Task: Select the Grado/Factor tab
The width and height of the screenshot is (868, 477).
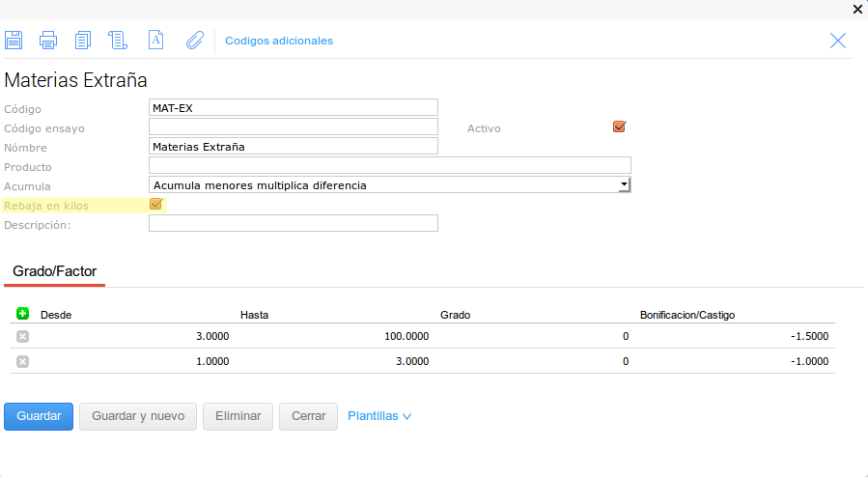Action: coord(55,271)
